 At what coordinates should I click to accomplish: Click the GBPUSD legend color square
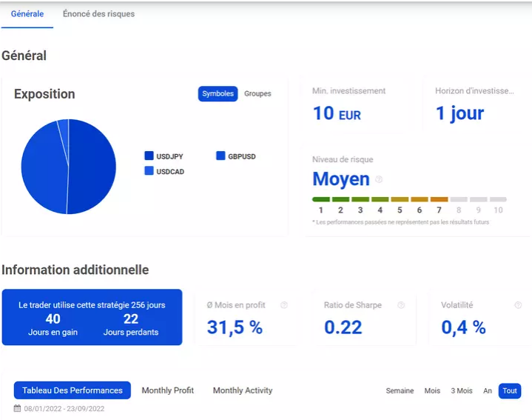click(x=220, y=156)
